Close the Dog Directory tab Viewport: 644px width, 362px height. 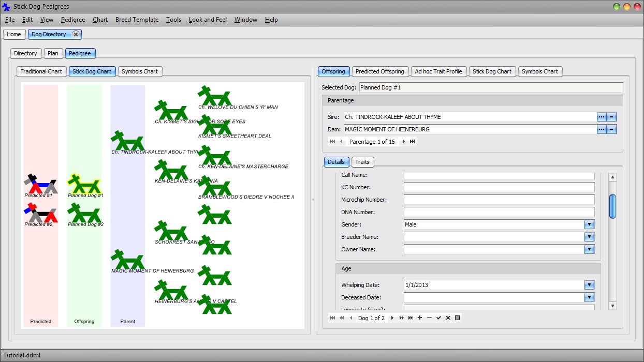click(x=76, y=34)
